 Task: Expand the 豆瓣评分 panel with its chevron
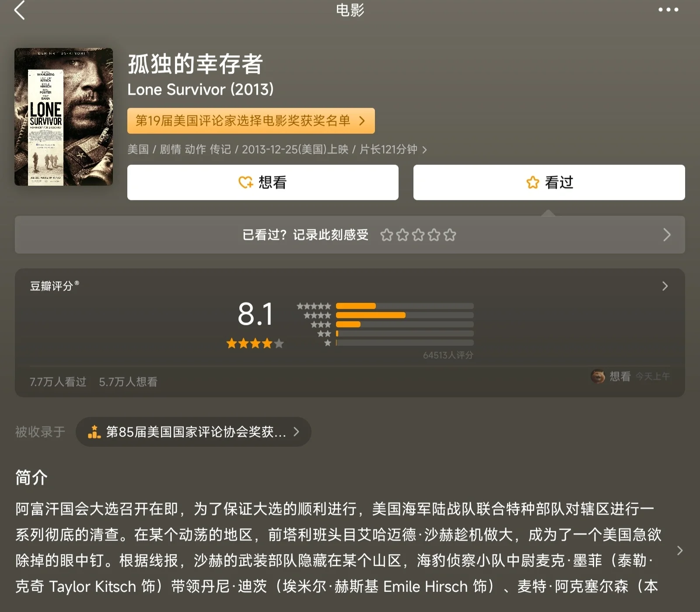click(x=665, y=286)
